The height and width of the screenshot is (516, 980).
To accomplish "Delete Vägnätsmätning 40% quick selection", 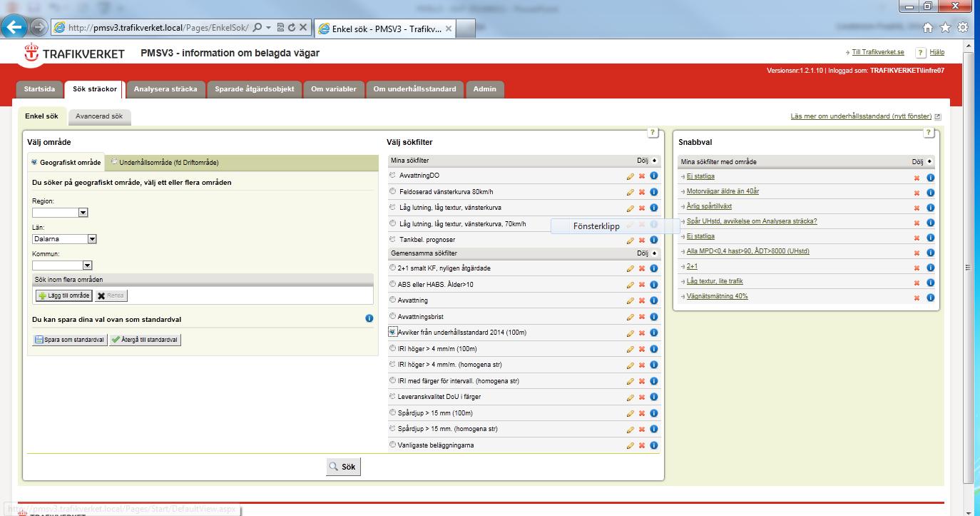I will click(x=917, y=298).
